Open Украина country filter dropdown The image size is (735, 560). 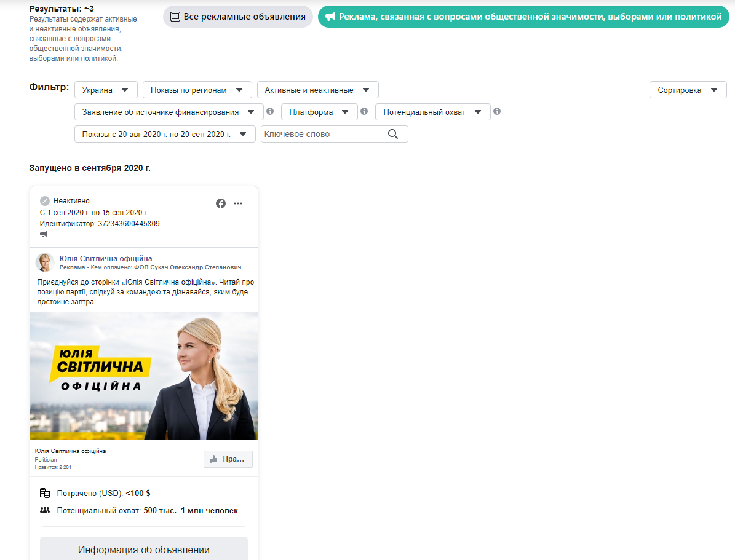pyautogui.click(x=106, y=90)
